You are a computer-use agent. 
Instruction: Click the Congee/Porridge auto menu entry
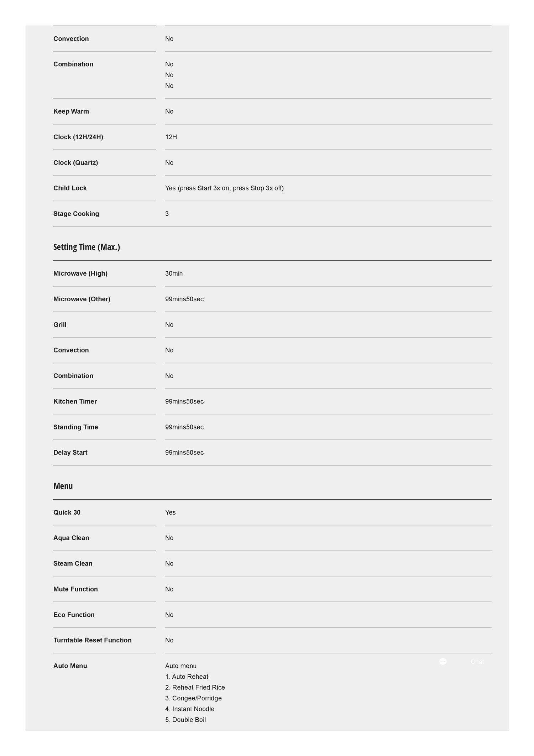coord(193,698)
